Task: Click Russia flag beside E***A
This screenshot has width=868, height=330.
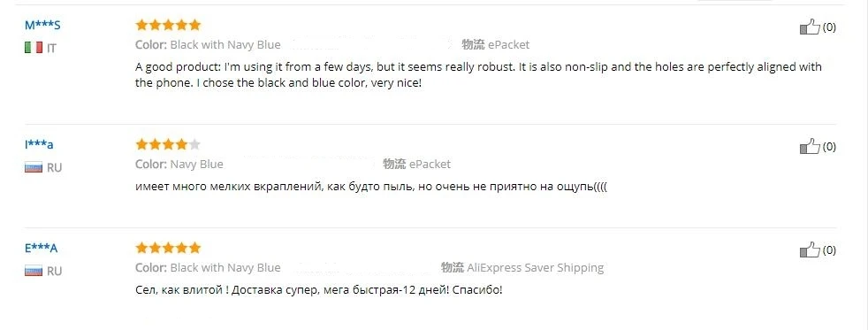Action: point(34,272)
